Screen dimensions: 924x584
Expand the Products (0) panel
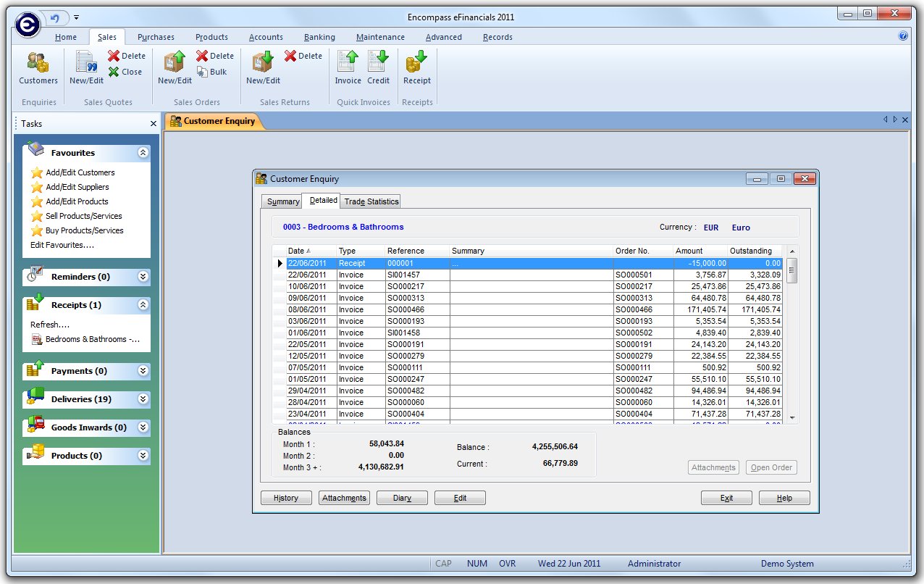click(x=143, y=456)
